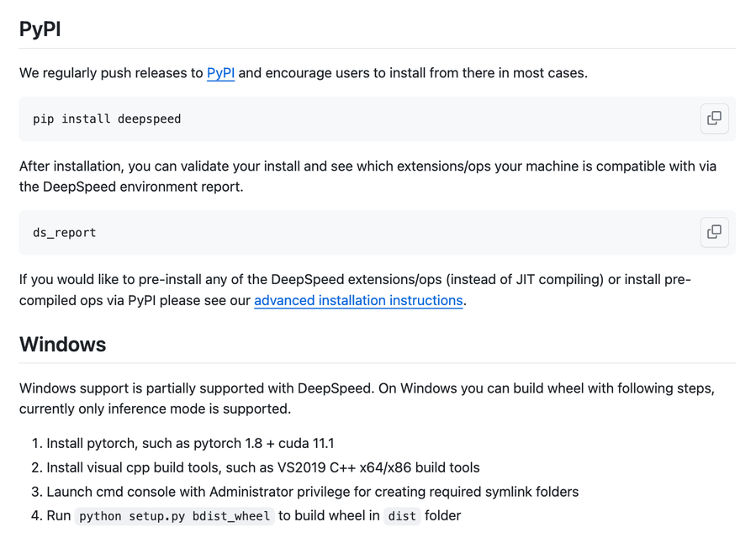This screenshot has height=538, width=756.
Task: Copy the pip install deepspeed command
Action: pos(714,119)
